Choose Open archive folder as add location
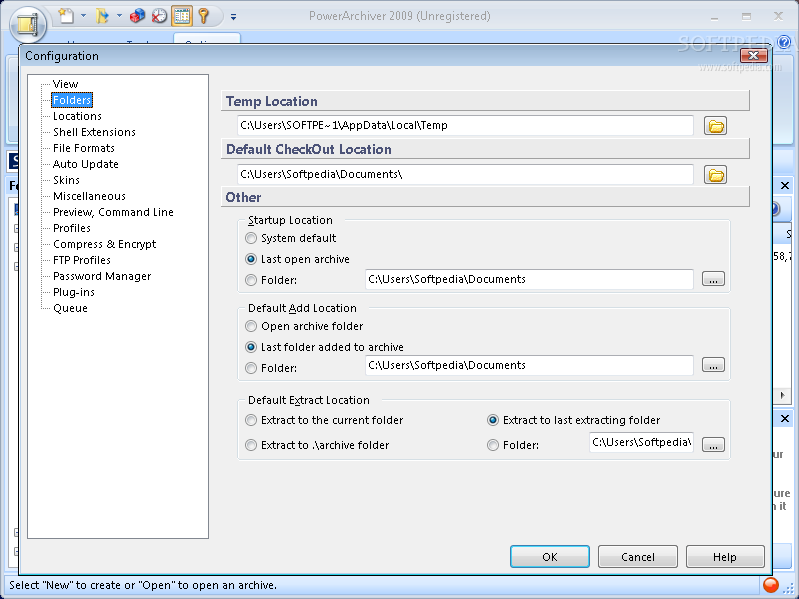Screen dimensions: 799x599 tap(304, 326)
